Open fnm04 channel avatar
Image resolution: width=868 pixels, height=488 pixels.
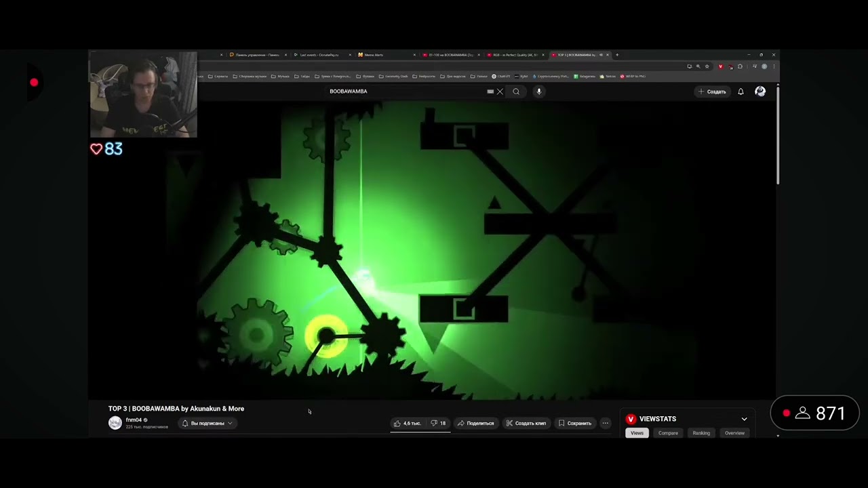point(115,423)
